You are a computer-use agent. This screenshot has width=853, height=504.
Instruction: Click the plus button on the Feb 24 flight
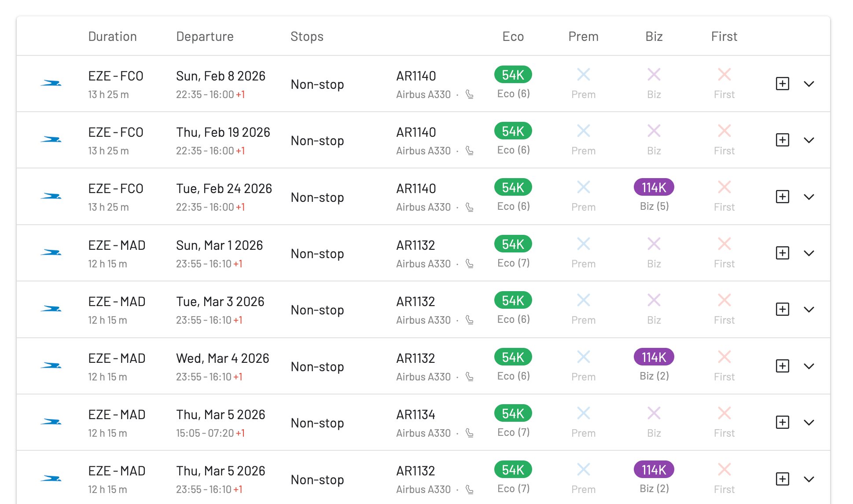pyautogui.click(x=782, y=197)
